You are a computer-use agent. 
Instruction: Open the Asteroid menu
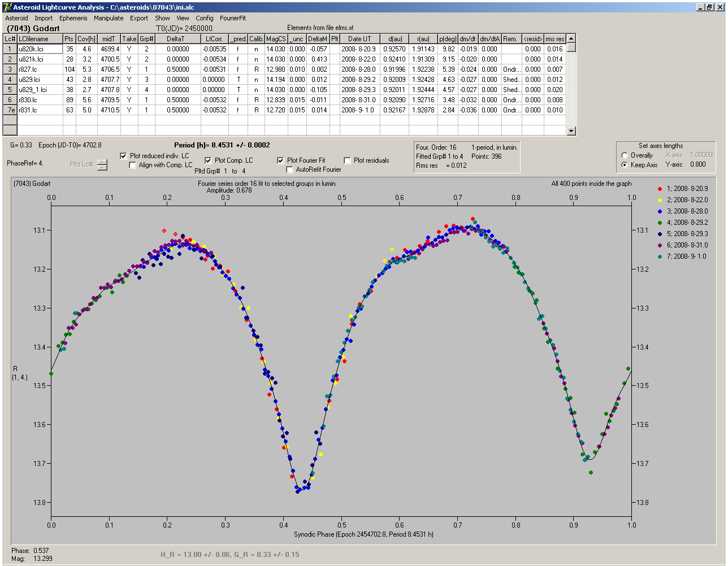tap(16, 18)
